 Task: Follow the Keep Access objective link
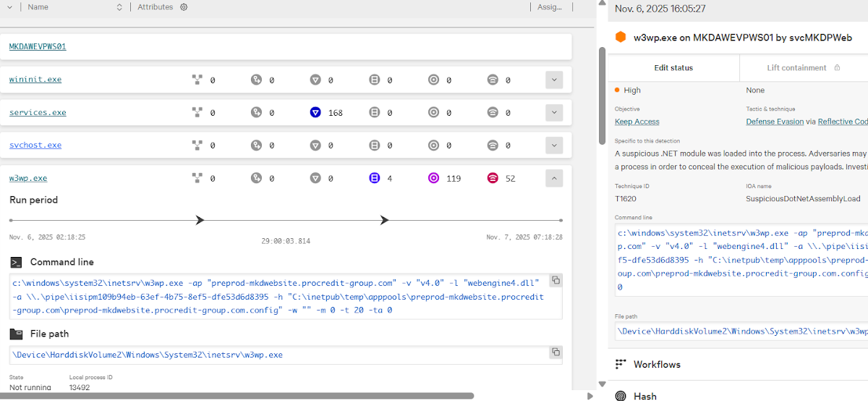pyautogui.click(x=637, y=122)
